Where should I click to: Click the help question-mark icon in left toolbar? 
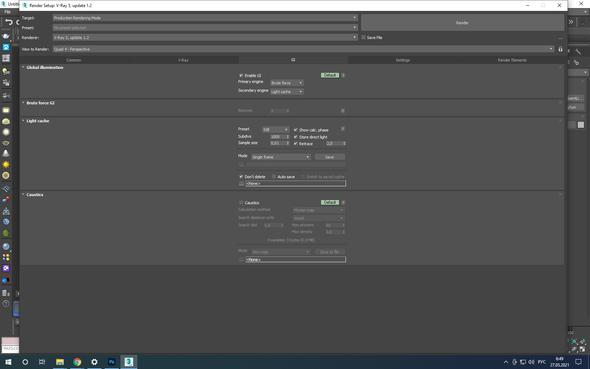[6, 304]
